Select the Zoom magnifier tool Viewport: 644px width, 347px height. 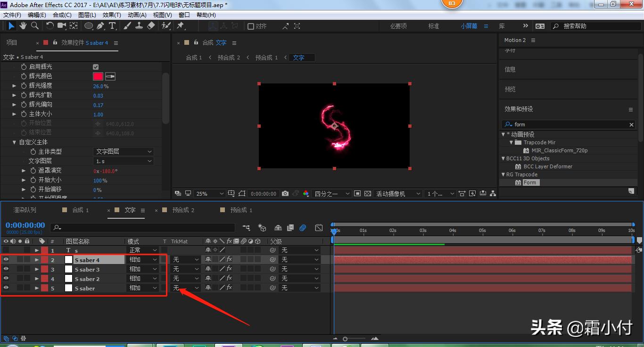point(35,26)
